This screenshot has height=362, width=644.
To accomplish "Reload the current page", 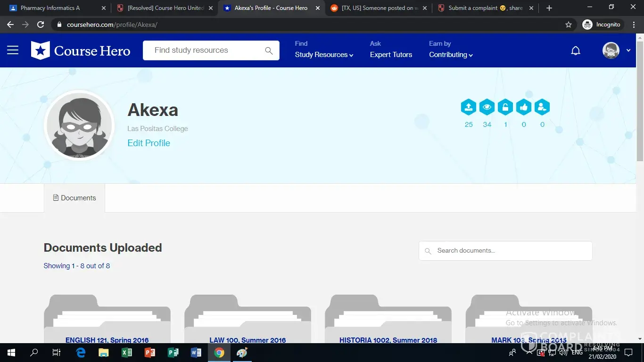I will click(x=41, y=25).
